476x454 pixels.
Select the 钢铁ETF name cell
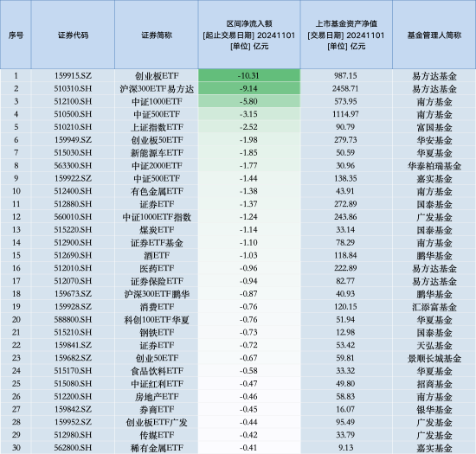(x=157, y=332)
